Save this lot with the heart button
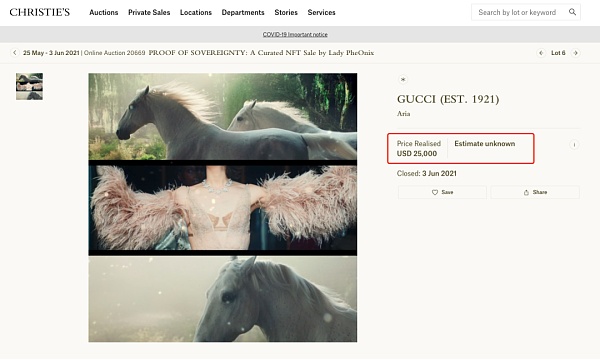 442,192
